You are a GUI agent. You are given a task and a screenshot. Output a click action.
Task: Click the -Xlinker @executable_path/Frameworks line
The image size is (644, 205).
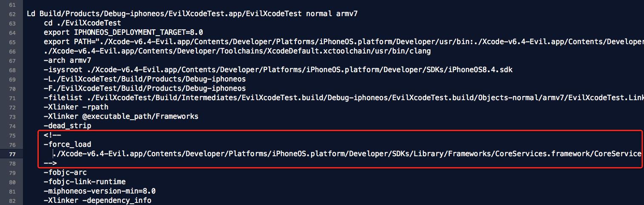[x=121, y=116]
